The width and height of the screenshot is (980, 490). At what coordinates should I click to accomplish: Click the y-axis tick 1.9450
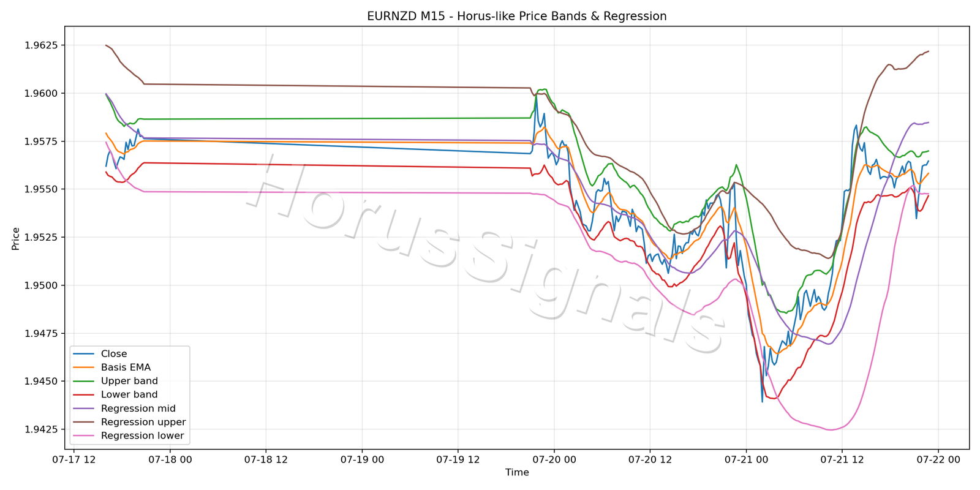[41, 381]
